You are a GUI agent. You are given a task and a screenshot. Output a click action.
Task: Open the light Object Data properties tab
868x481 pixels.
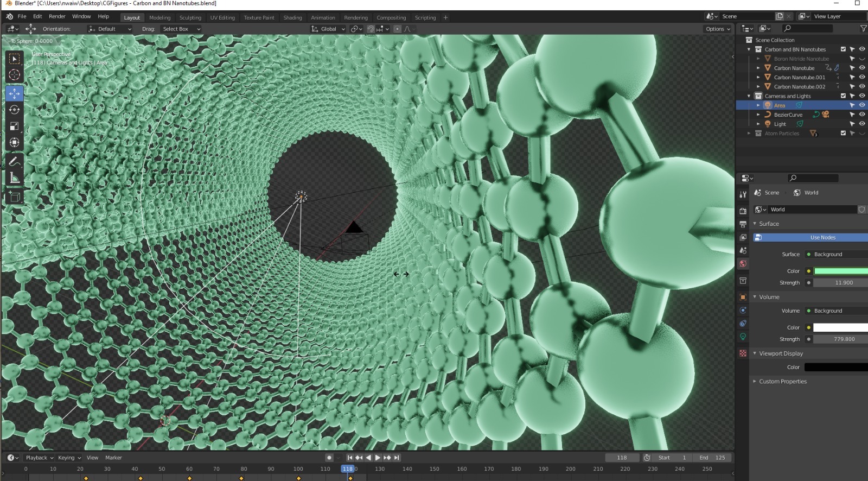coord(743,337)
